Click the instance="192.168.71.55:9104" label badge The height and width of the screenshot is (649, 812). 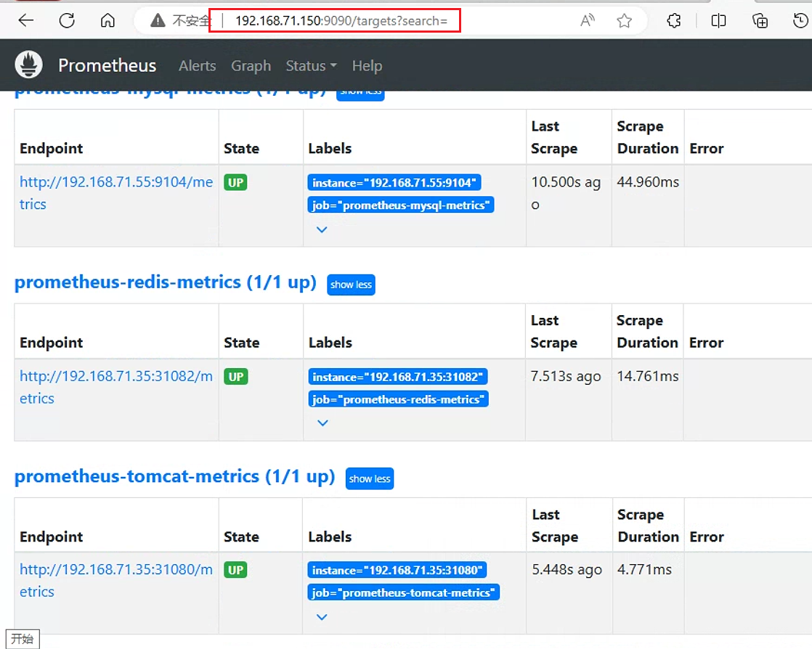coord(394,183)
